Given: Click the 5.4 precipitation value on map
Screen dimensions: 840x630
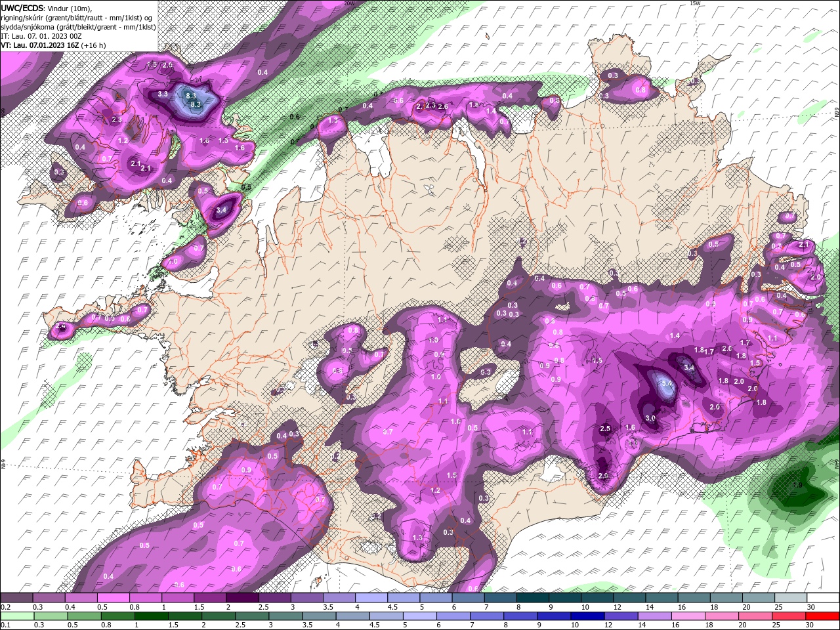Looking at the screenshot, I should [667, 383].
